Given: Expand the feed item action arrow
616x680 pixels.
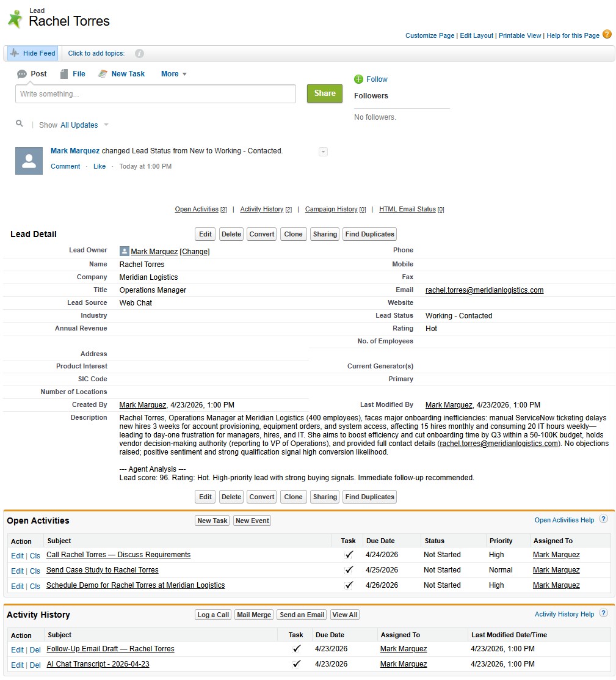Looking at the screenshot, I should pyautogui.click(x=323, y=152).
